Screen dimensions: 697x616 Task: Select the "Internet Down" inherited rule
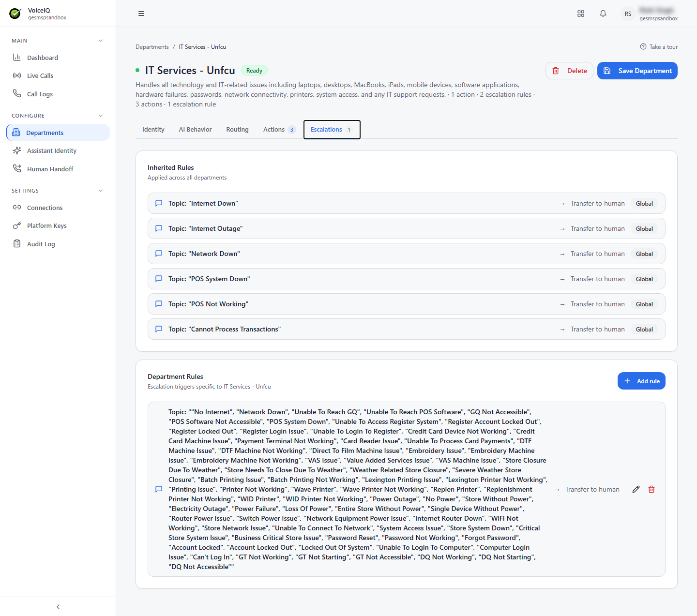pos(407,203)
